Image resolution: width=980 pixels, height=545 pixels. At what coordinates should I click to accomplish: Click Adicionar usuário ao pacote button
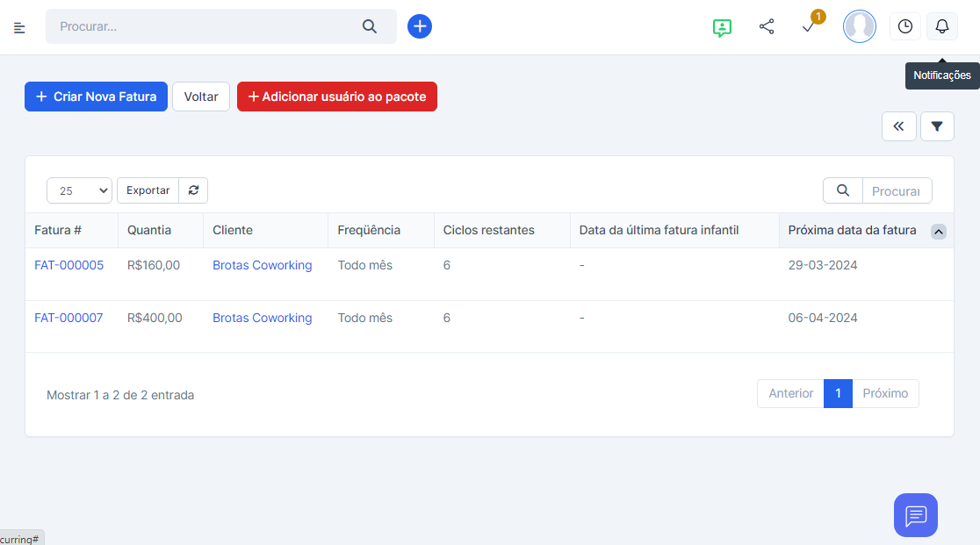[x=337, y=97]
